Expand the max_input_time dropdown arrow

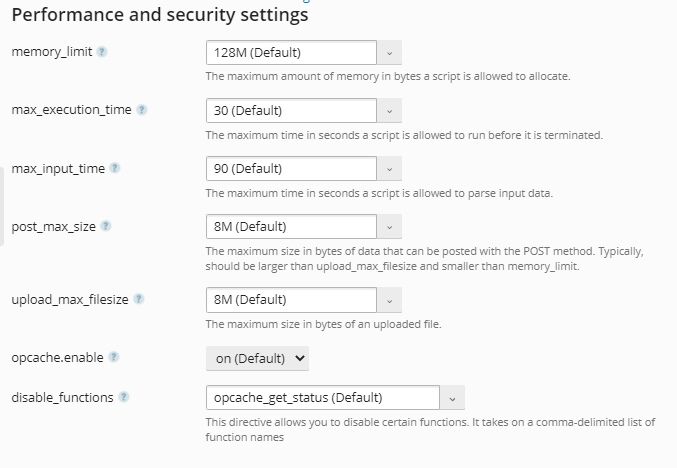tap(389, 168)
